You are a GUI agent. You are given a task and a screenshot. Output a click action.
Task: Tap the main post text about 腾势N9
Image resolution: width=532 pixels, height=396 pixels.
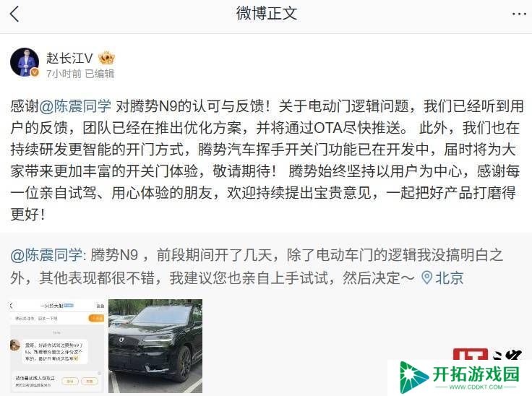pyautogui.click(x=266, y=160)
